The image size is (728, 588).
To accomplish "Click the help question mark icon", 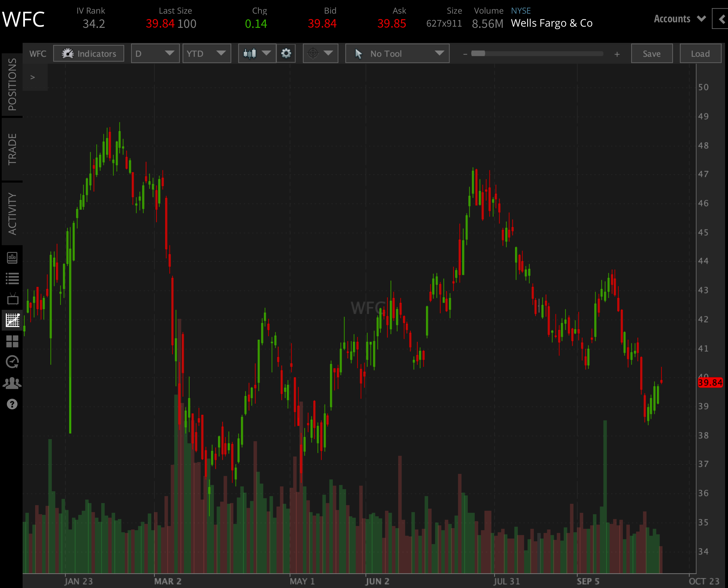I will coord(12,404).
